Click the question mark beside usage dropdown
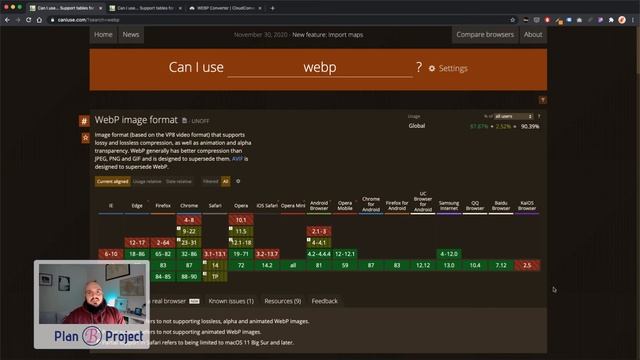 coord(539,116)
